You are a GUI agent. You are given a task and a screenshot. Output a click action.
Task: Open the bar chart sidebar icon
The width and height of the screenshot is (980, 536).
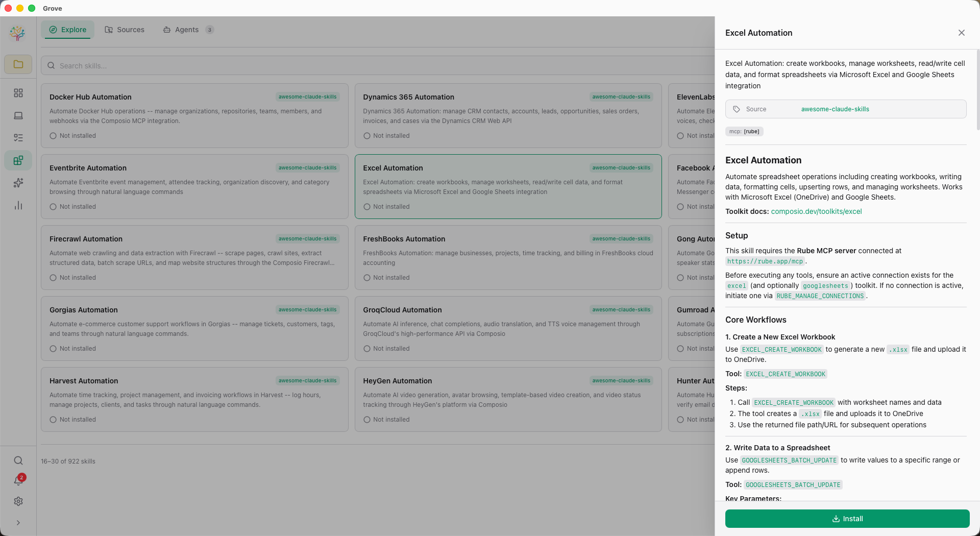[18, 205]
